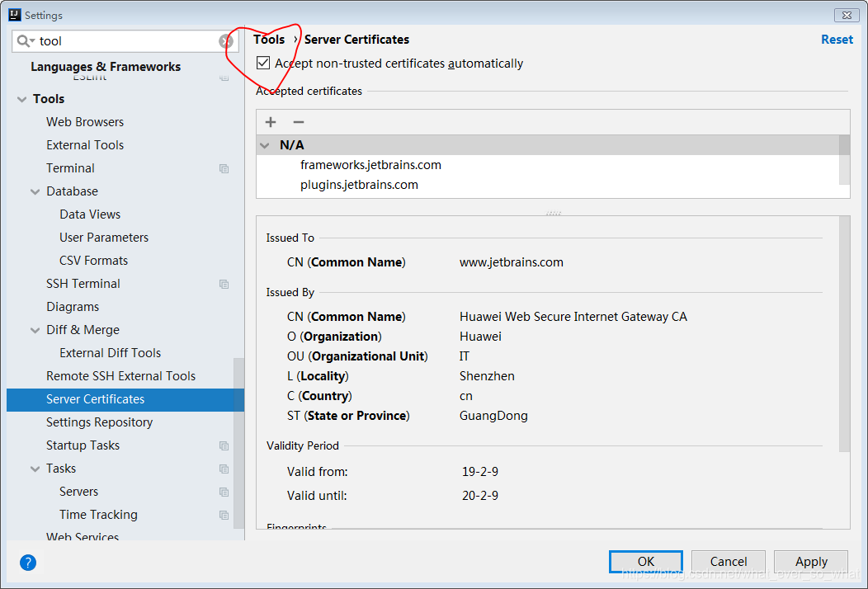Viewport: 868px width, 589px height.
Task: Click the GuangDong province value
Action: click(493, 416)
